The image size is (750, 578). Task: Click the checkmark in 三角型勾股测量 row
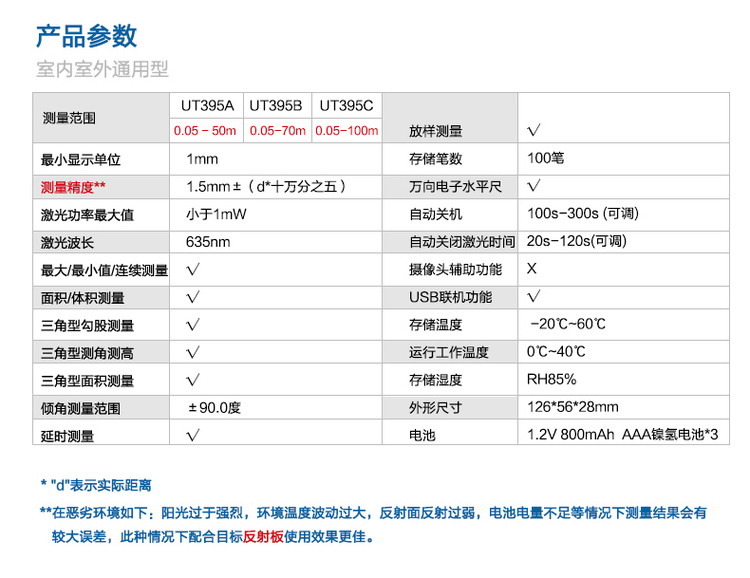point(193,325)
